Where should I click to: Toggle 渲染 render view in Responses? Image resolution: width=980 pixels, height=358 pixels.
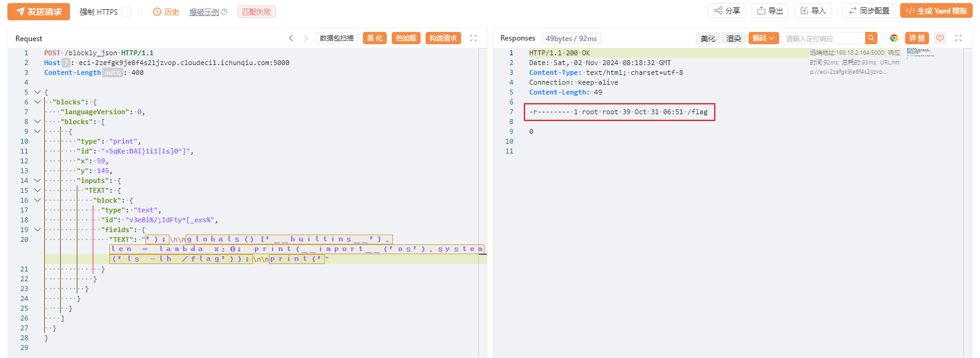[734, 38]
